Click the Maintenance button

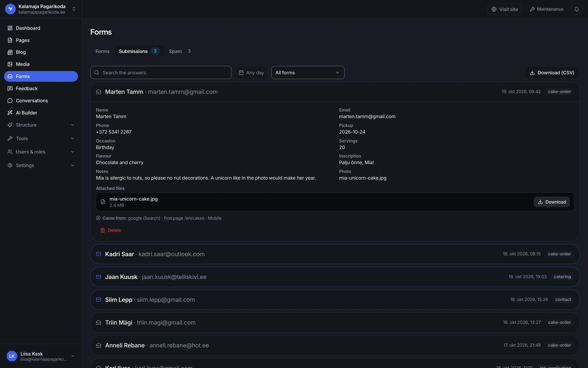(546, 9)
